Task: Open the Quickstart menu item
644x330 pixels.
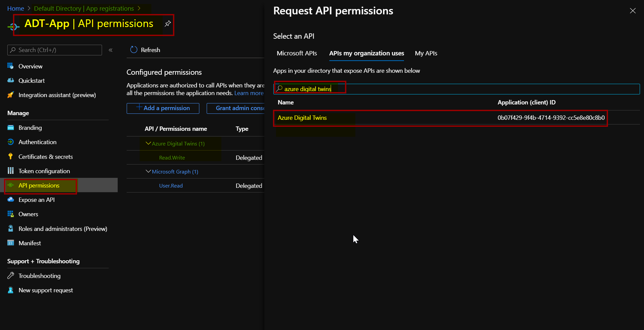Action: [32, 80]
